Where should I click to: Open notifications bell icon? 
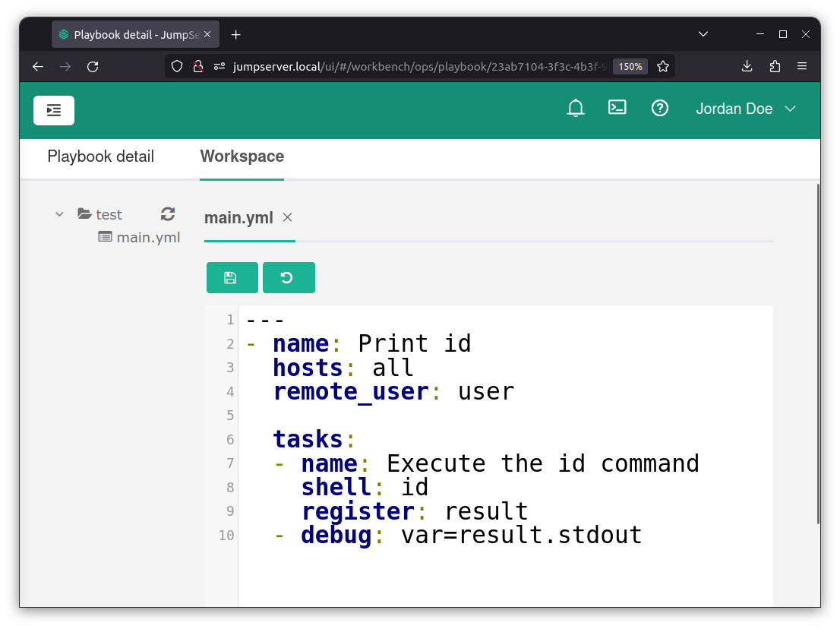[576, 109]
